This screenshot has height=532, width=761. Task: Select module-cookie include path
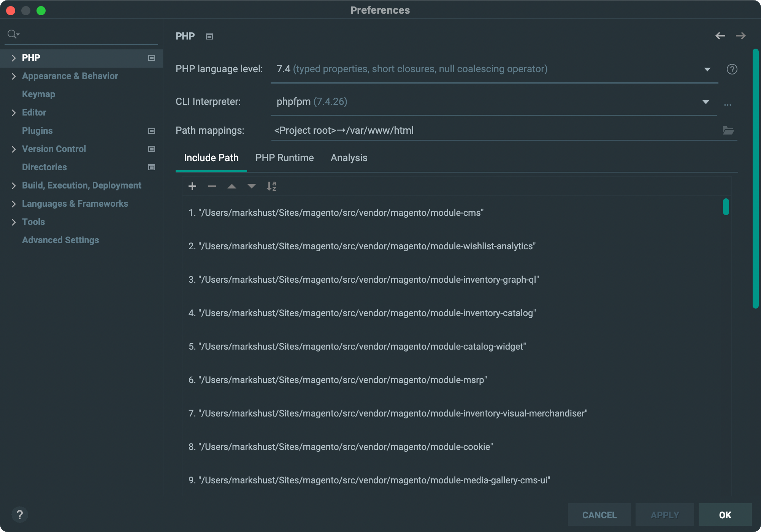coord(341,447)
